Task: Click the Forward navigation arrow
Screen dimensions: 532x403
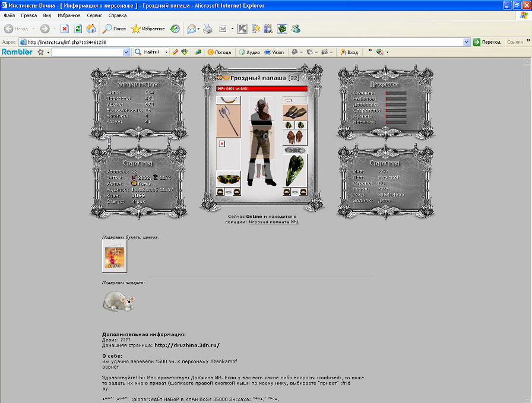Action: click(x=45, y=29)
